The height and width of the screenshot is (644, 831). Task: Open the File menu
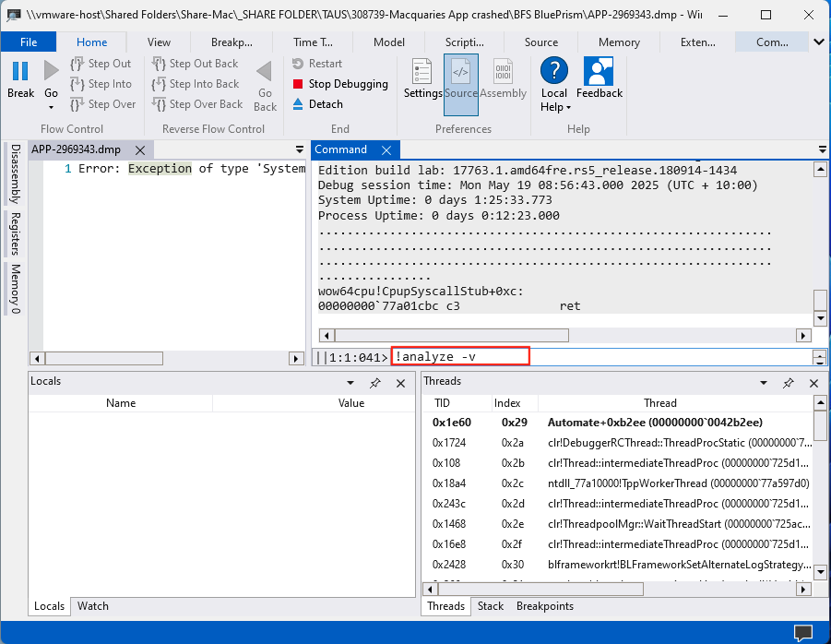pyautogui.click(x=29, y=42)
